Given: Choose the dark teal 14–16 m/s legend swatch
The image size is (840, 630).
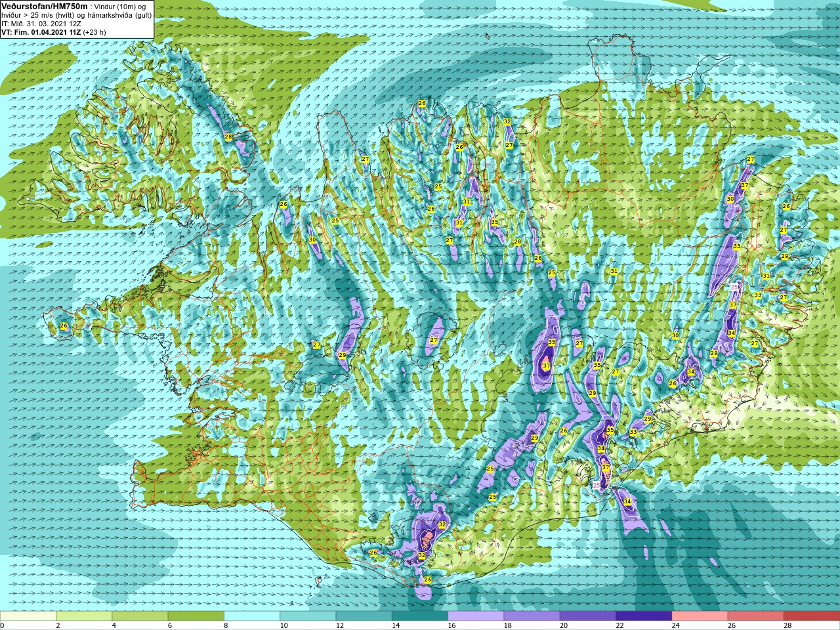Looking at the screenshot, I should pos(420,616).
